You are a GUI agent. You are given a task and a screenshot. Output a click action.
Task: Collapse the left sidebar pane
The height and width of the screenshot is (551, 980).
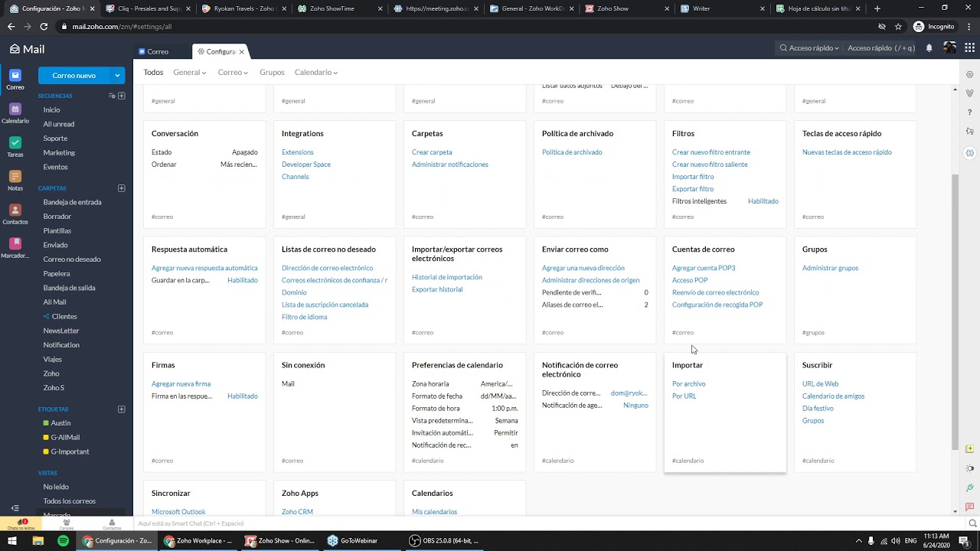[15, 508]
